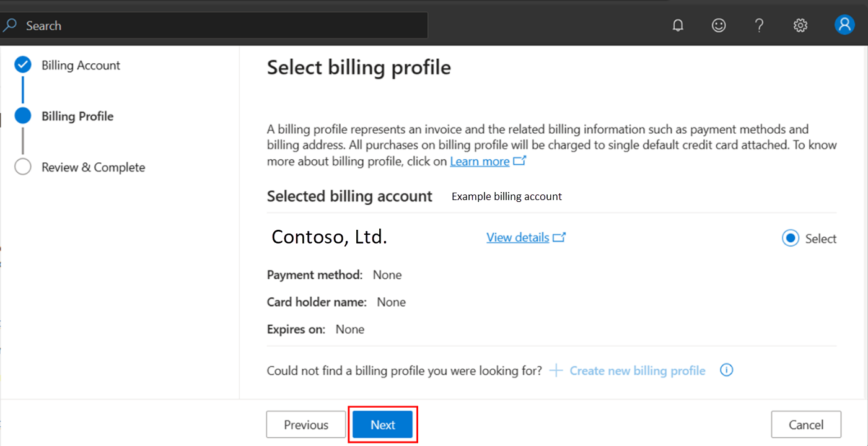Open the user account avatar
This screenshot has height=446, width=868.
click(844, 25)
